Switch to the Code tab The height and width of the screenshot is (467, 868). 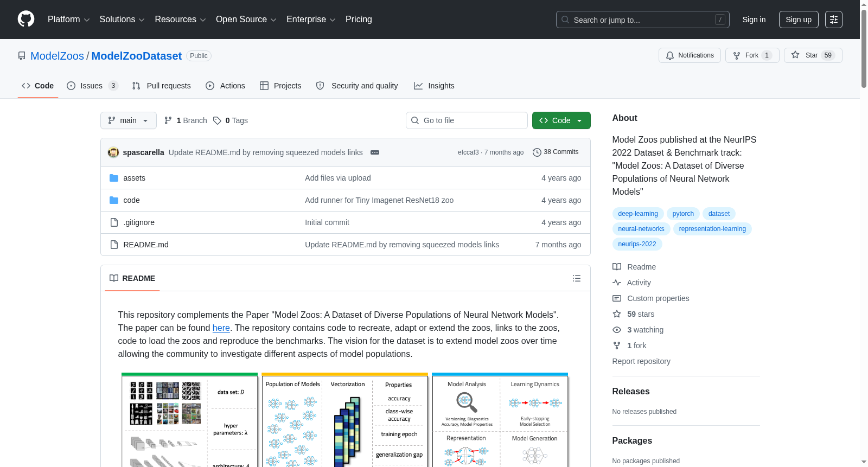pyautogui.click(x=38, y=86)
